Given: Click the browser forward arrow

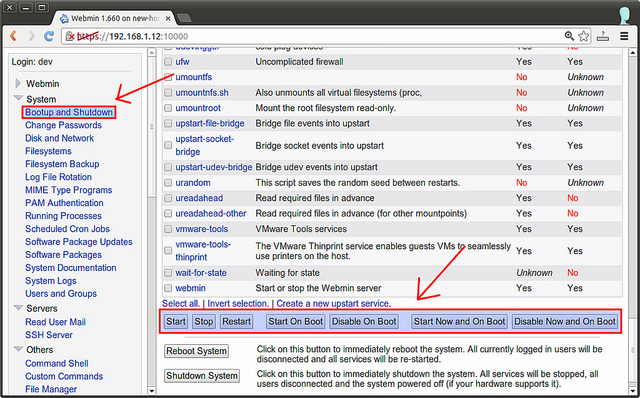Looking at the screenshot, I should pos(31,36).
